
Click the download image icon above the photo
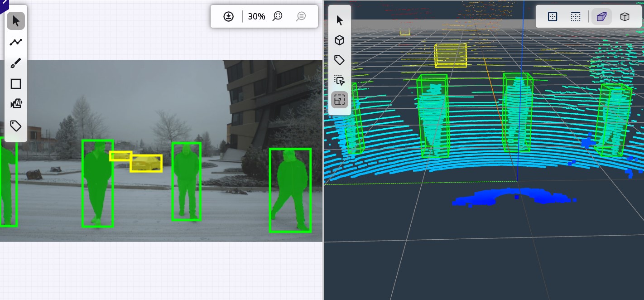pos(229,16)
